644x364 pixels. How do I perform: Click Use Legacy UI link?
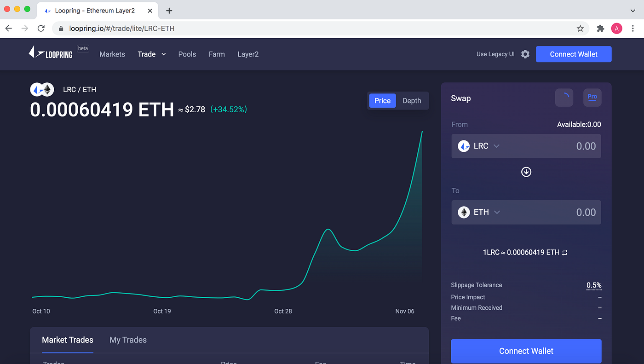tap(495, 54)
